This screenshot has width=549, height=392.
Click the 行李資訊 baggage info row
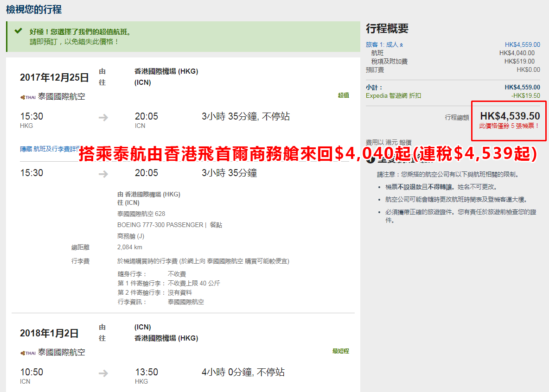pyautogui.click(x=161, y=302)
